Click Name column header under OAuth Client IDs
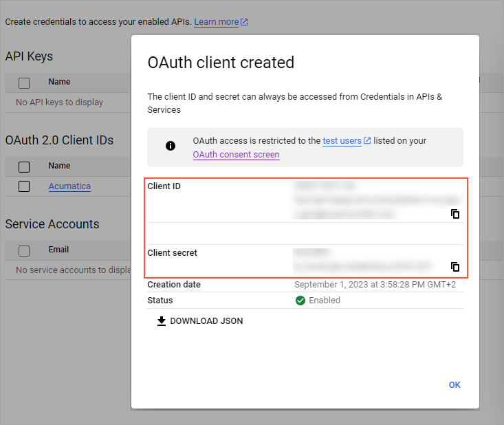This screenshot has width=504, height=425. coord(60,166)
